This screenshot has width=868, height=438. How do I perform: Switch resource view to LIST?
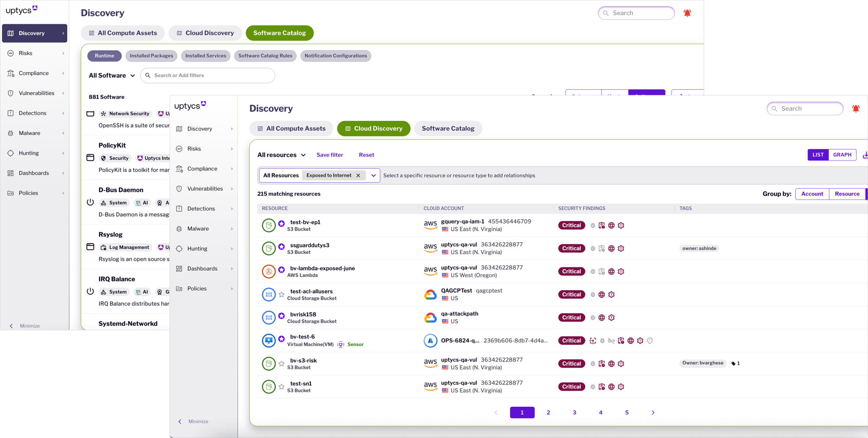coord(818,155)
